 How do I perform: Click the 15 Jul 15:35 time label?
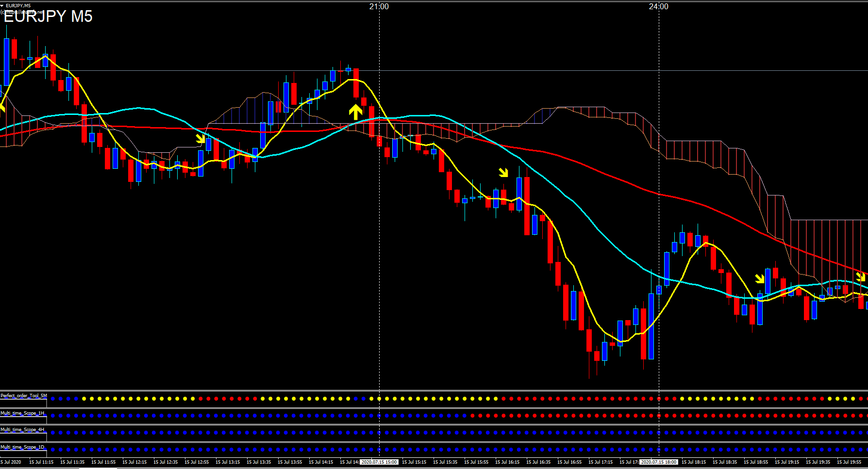click(x=445, y=462)
